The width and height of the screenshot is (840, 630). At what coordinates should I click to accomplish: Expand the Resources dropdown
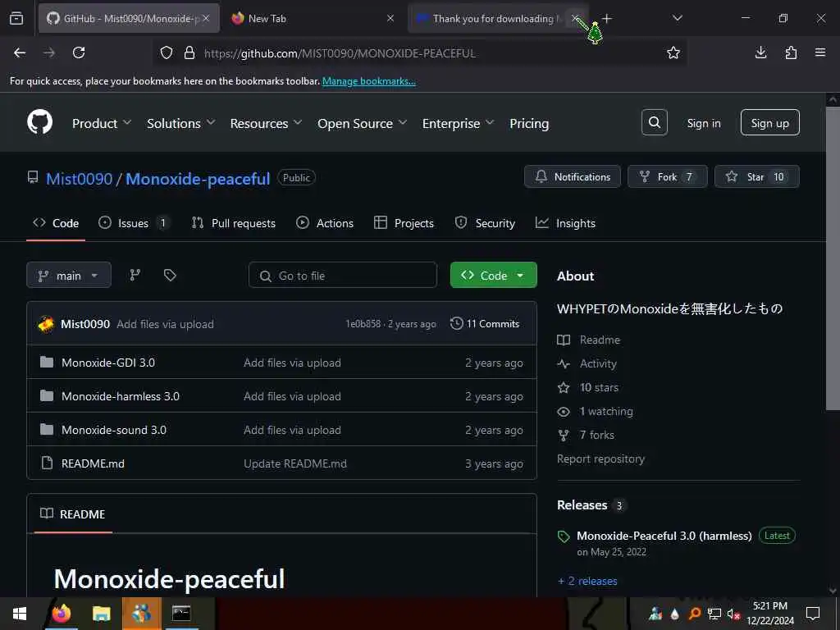click(266, 123)
